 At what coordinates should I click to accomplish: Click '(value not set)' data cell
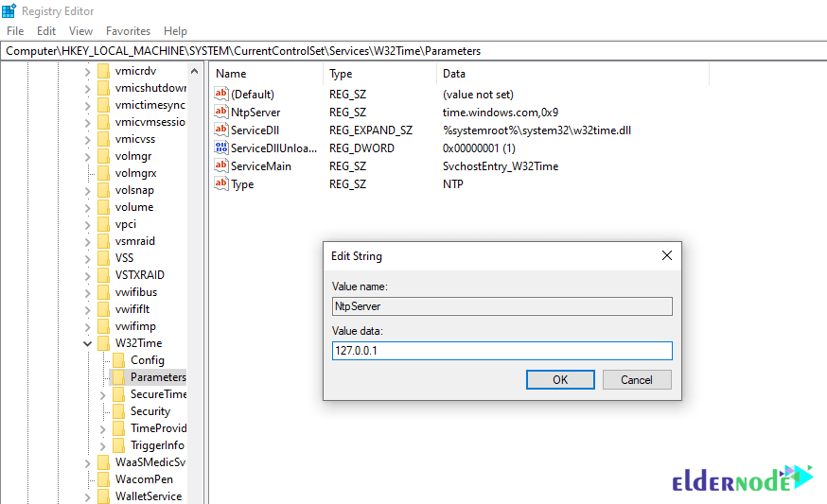pos(478,95)
